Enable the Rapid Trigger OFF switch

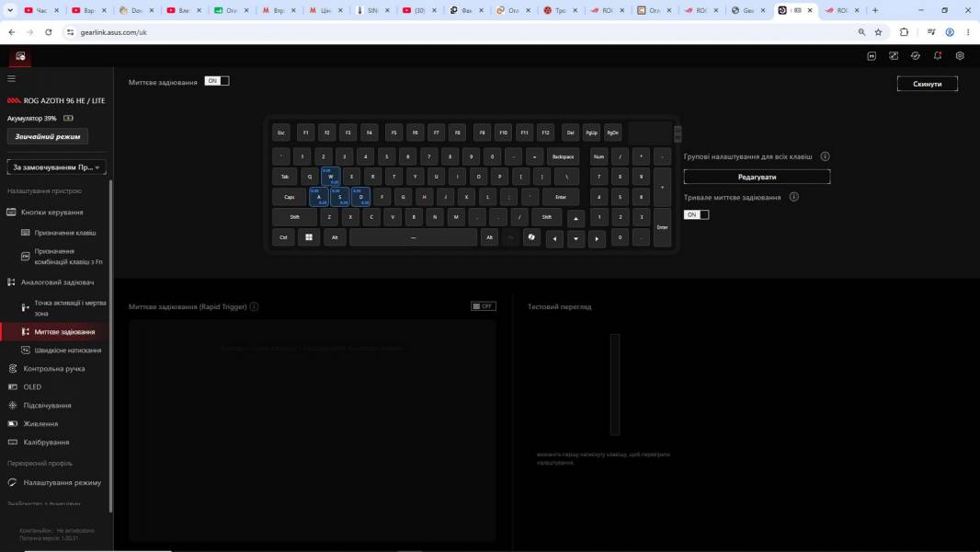pos(484,305)
